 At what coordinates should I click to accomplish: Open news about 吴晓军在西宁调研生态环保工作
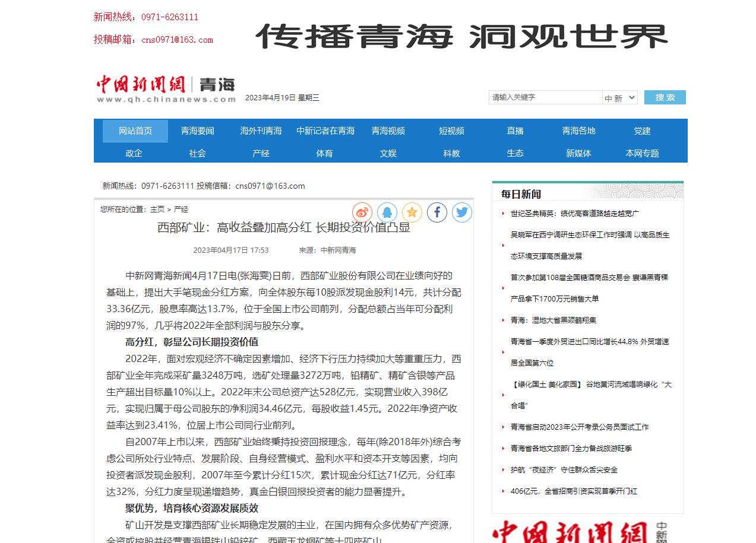[590, 246]
